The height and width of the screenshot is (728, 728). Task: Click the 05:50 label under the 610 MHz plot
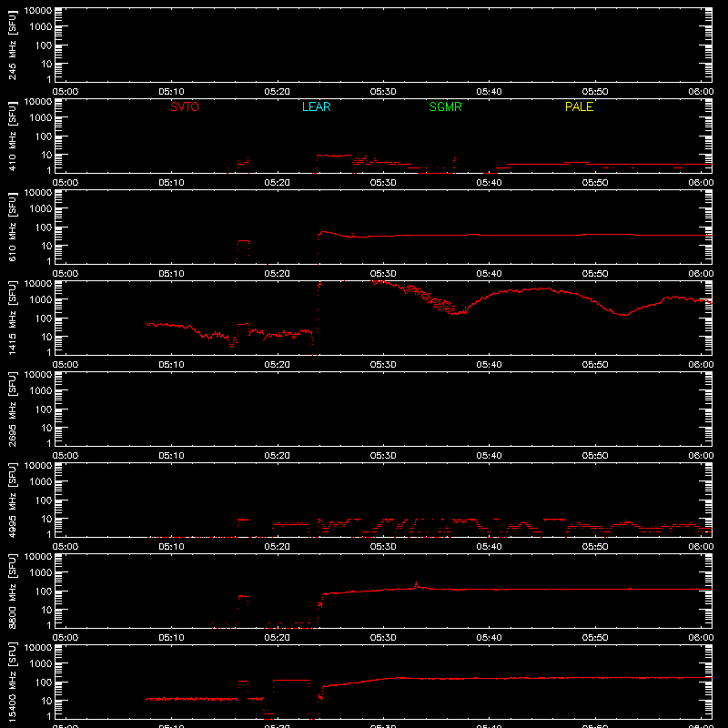(595, 274)
